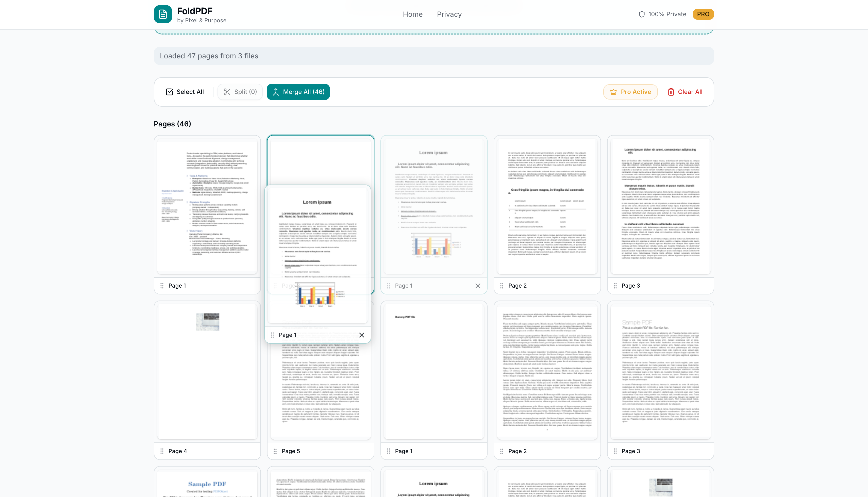The height and width of the screenshot is (497, 868).
Task: Select the scissors icon on the Split button
Action: click(x=227, y=91)
